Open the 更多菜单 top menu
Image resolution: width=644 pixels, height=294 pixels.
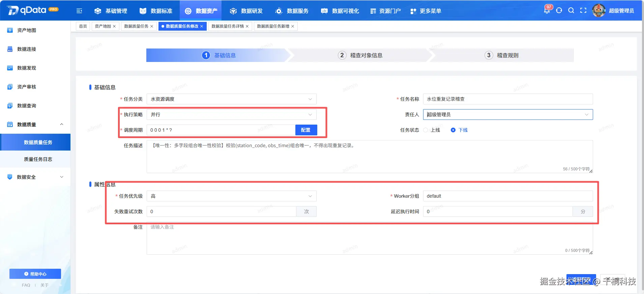[x=426, y=11]
